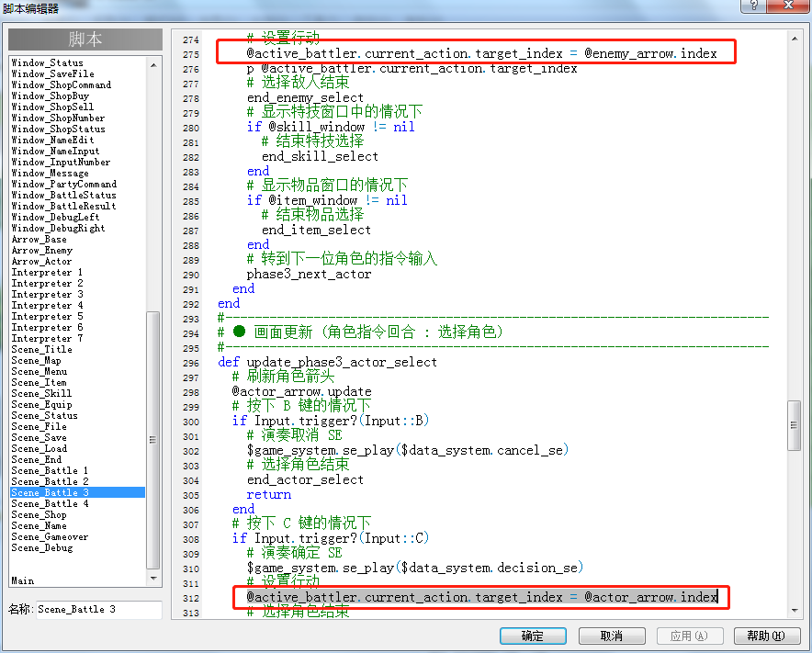
Task: Open the Main script entry
Action: click(x=23, y=580)
